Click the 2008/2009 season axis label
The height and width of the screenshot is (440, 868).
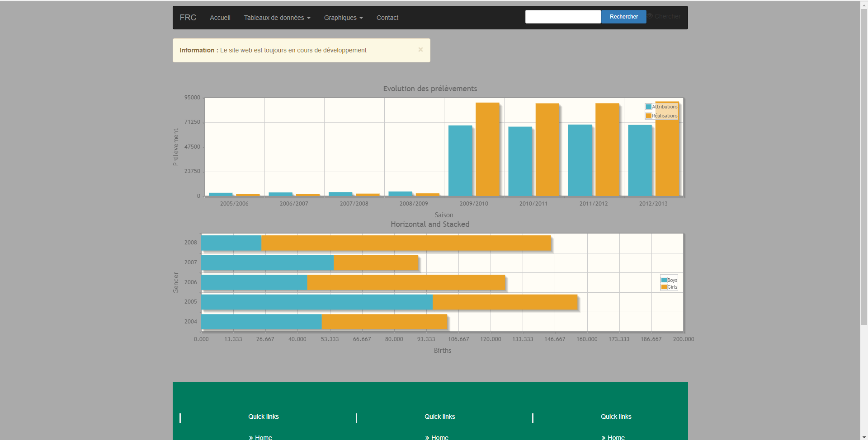414,204
